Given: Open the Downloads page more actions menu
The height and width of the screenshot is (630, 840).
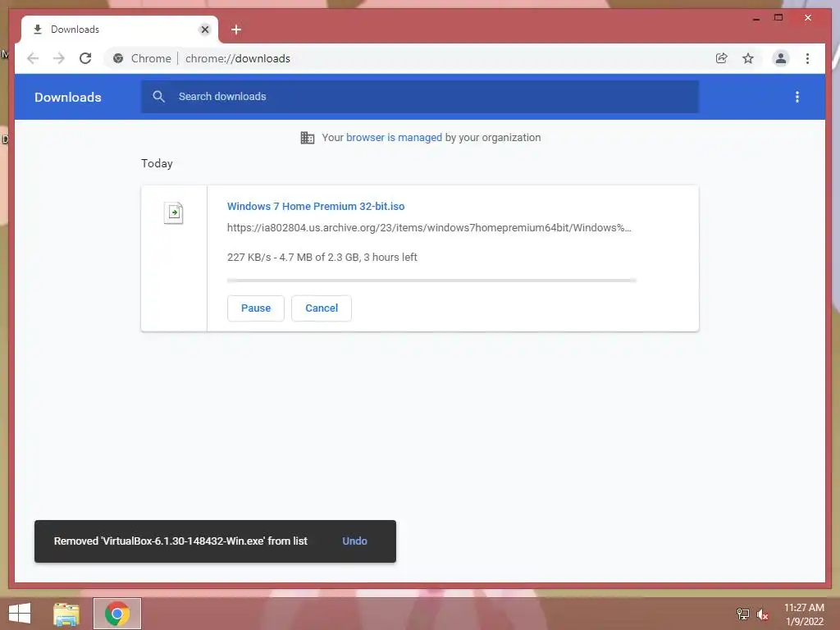Looking at the screenshot, I should click(797, 97).
